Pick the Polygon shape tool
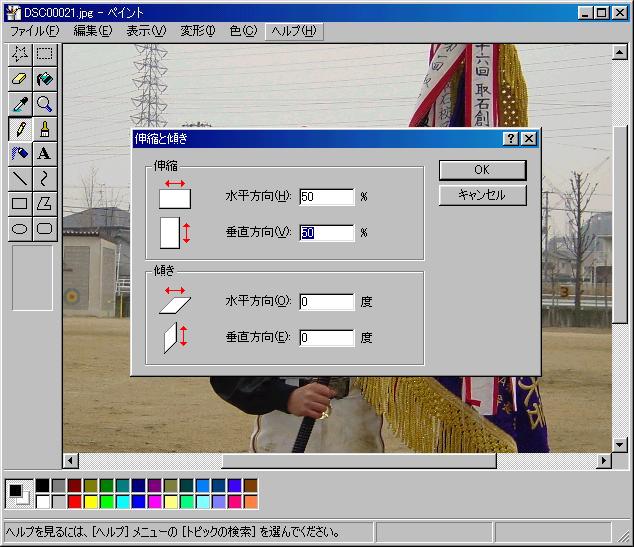This screenshot has height=547, width=634. [44, 204]
